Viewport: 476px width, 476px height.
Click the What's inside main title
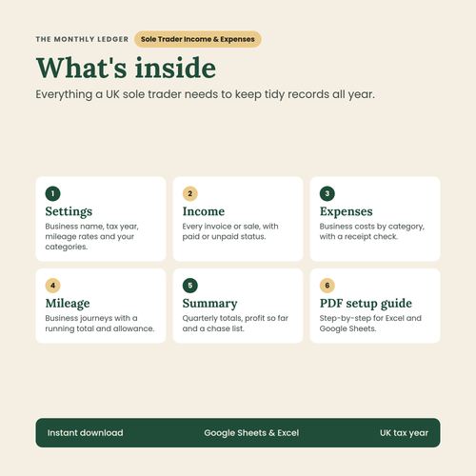click(x=126, y=68)
